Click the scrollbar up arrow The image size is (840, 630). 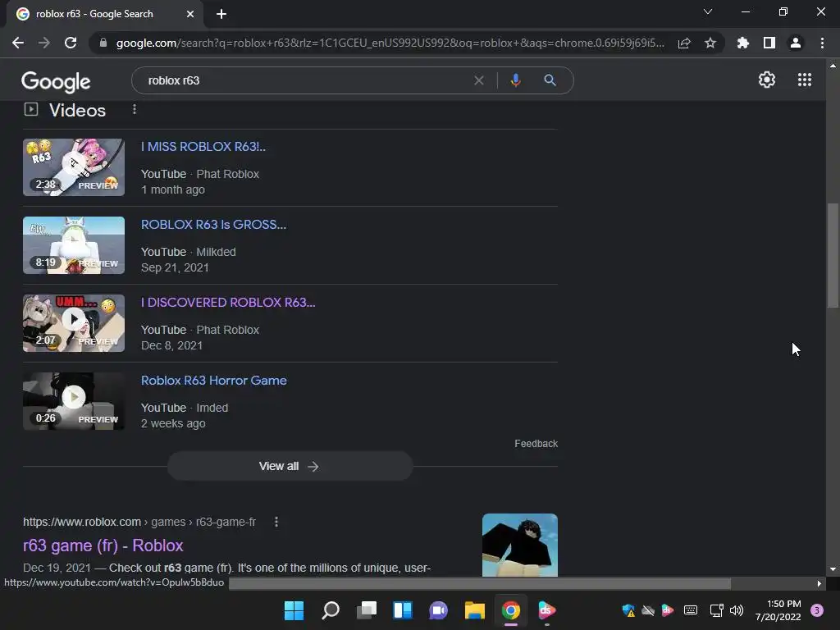coord(833,66)
